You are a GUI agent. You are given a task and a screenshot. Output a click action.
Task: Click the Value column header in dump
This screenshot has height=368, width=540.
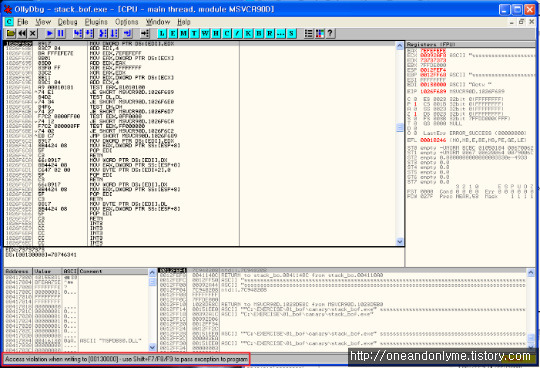tap(48, 271)
